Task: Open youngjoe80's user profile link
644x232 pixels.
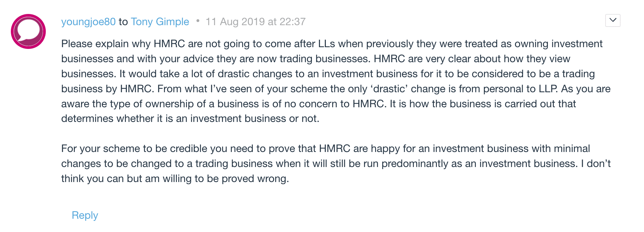Action: (x=88, y=22)
